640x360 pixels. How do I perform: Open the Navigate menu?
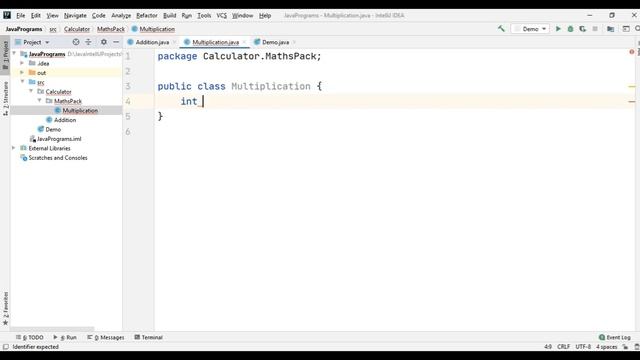click(x=75, y=16)
